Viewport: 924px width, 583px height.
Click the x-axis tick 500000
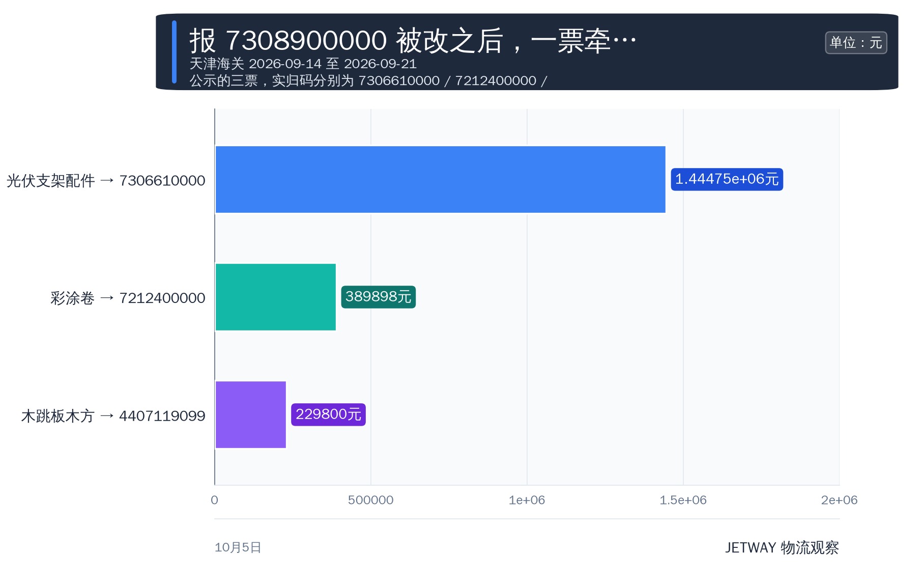370,500
